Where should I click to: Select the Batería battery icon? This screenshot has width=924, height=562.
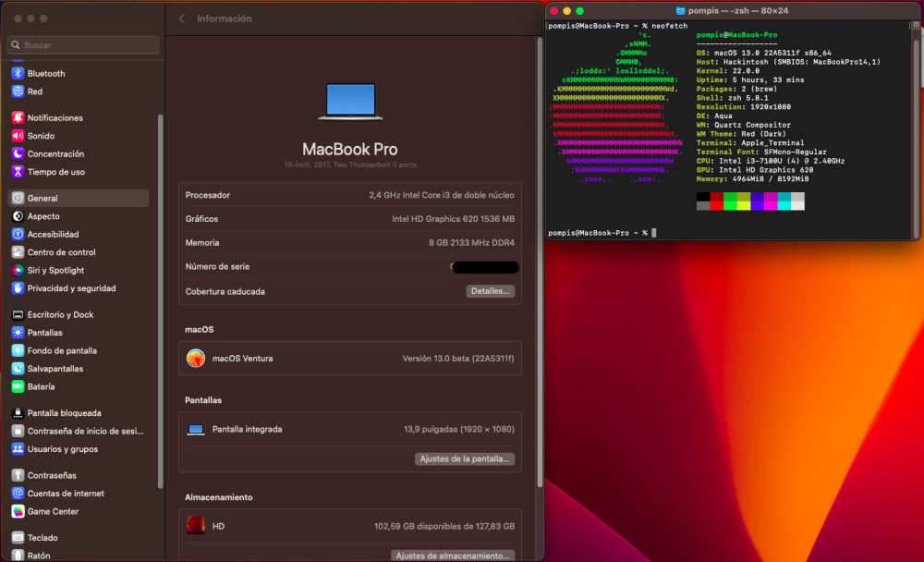[x=18, y=386]
